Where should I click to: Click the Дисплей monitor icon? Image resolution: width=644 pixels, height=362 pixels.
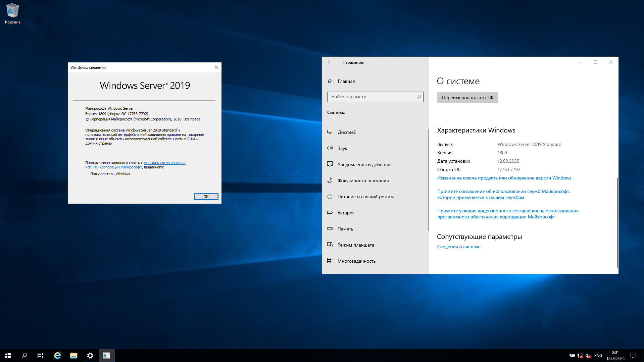(x=330, y=132)
